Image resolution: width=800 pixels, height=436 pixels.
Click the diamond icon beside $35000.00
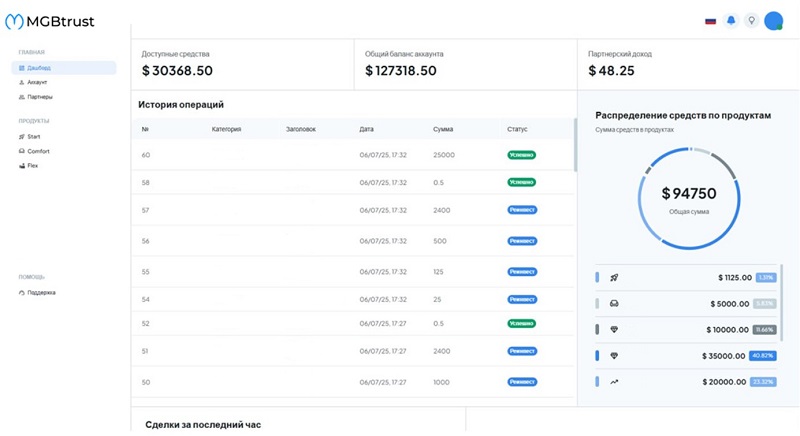point(614,355)
